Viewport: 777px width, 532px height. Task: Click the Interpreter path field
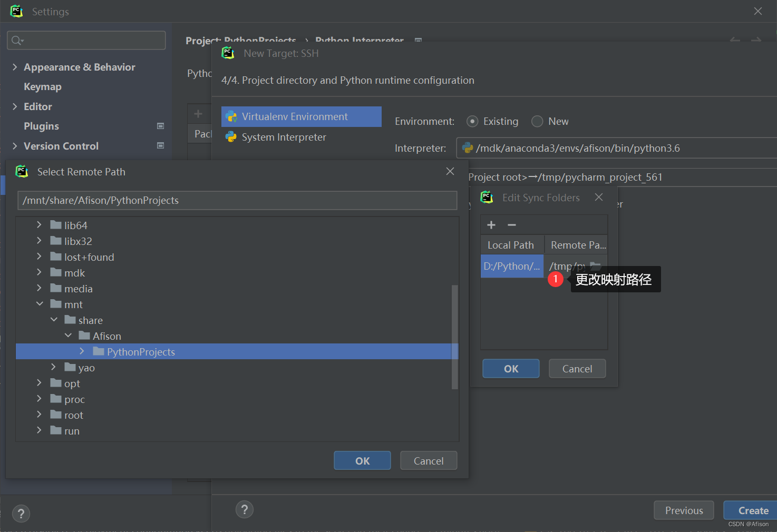point(616,148)
